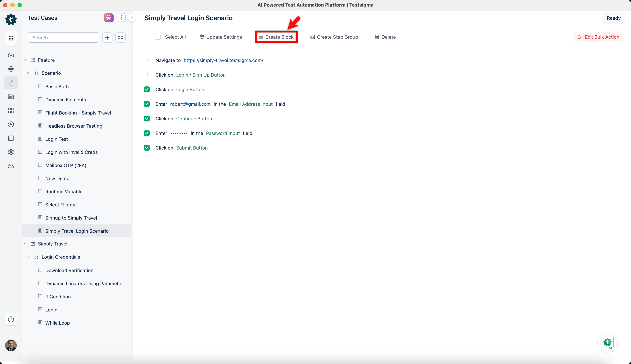Click Exit Bulk Action button
Viewport: 631px width, 364px height.
(598, 37)
